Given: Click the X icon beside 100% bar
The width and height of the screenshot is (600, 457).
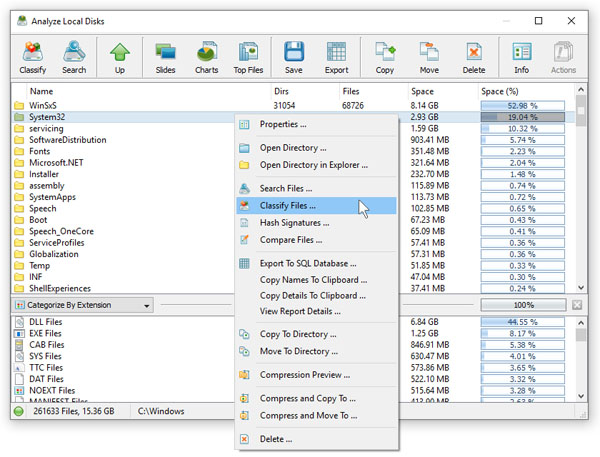Looking at the screenshot, I should point(577,305).
